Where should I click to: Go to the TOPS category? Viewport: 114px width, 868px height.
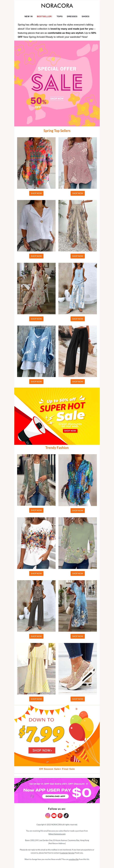click(x=60, y=16)
